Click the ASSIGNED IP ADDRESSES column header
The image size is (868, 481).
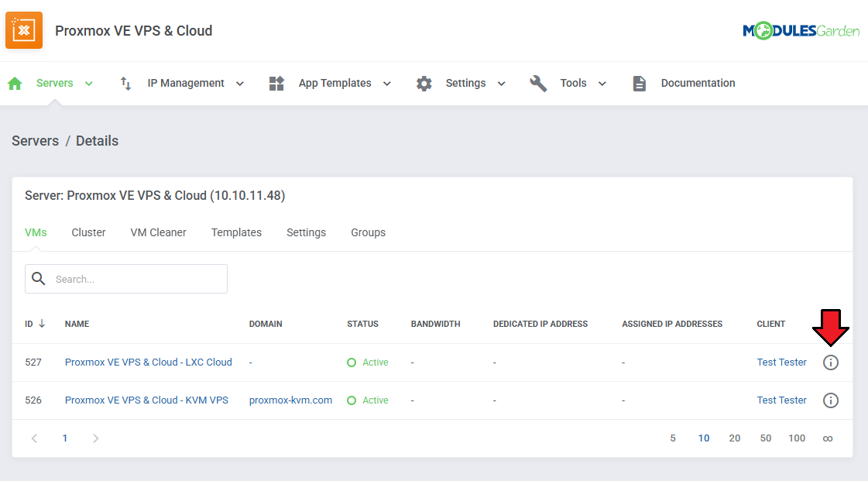pos(672,324)
